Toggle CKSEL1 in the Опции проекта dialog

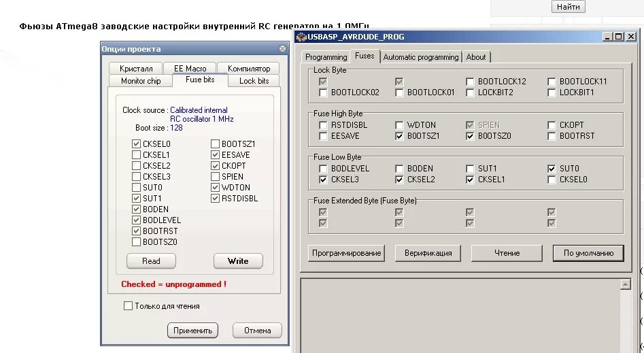coord(137,155)
